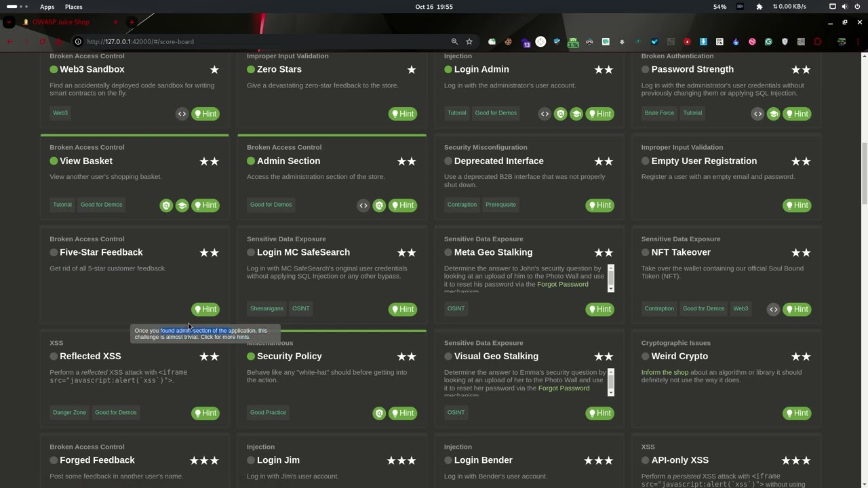
Task: Open the Grammarly G extension icon
Action: click(x=768, y=41)
